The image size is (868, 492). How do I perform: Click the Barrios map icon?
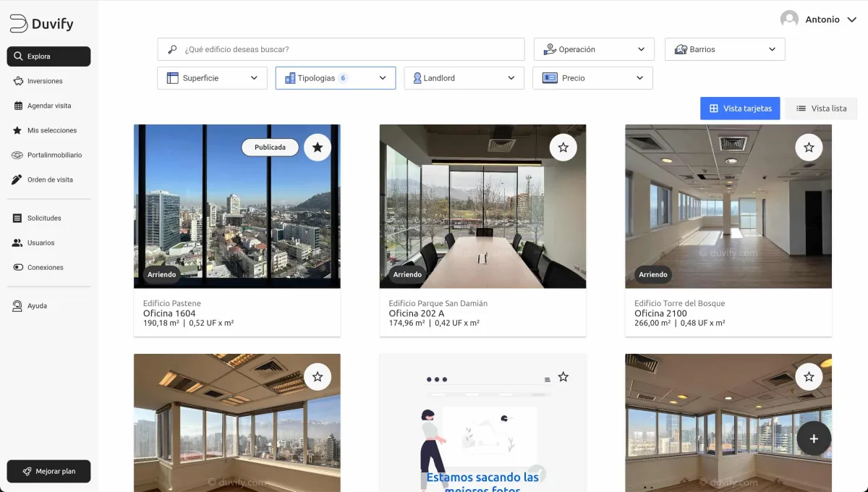[x=681, y=49]
